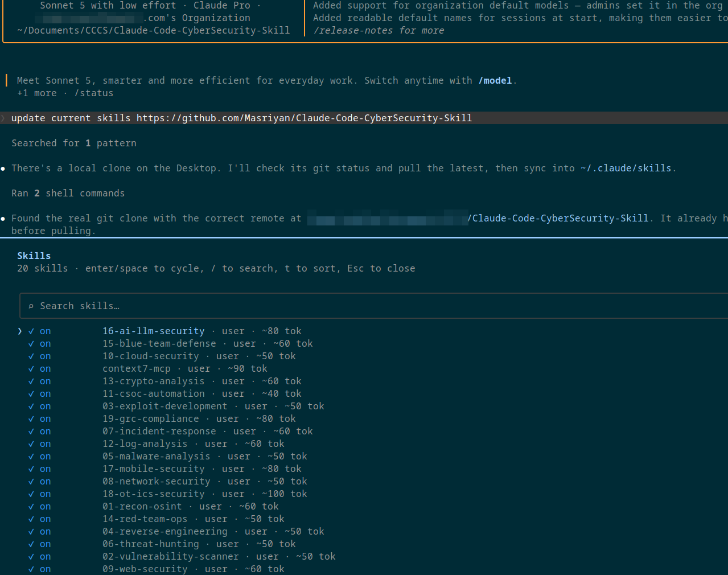Open the GitHub URL in the prompt line
The image size is (728, 575).
coord(304,118)
